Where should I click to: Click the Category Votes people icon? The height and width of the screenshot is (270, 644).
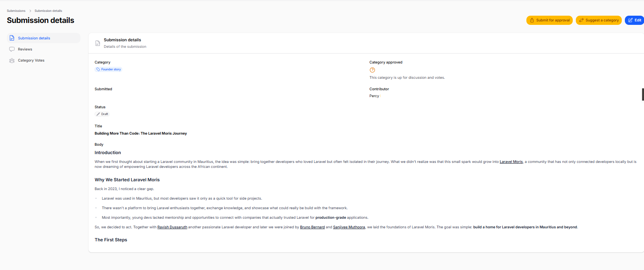point(12,60)
